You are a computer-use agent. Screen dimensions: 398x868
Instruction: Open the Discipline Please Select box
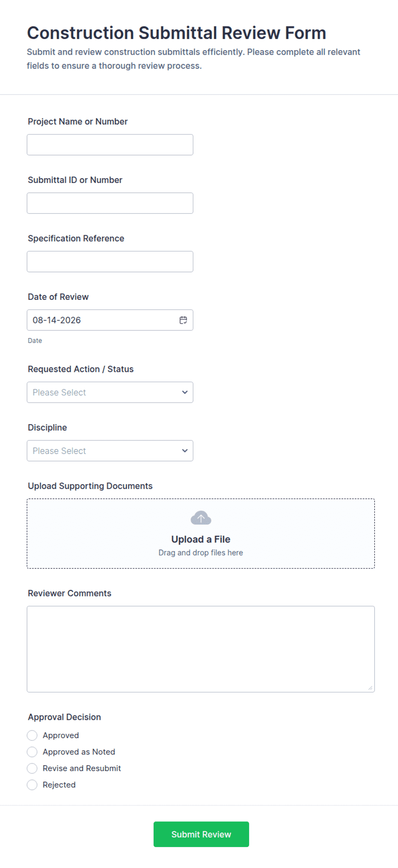click(110, 451)
